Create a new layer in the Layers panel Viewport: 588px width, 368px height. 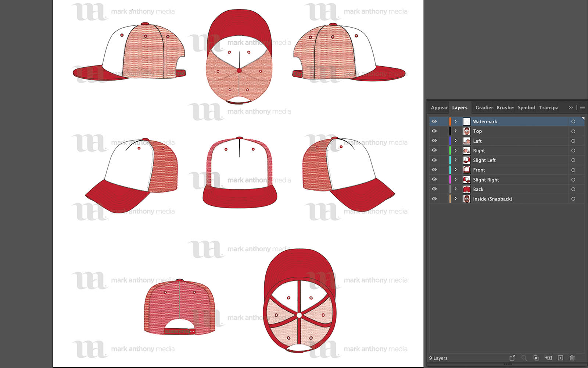tap(560, 358)
